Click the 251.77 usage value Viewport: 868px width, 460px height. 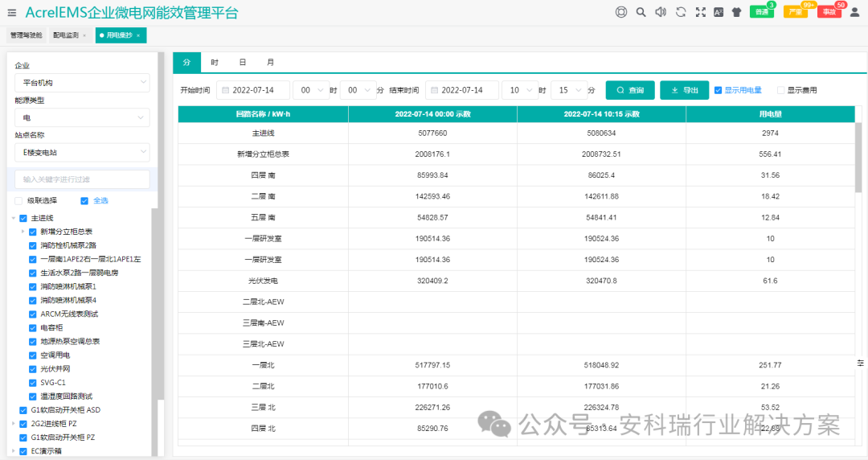click(770, 365)
